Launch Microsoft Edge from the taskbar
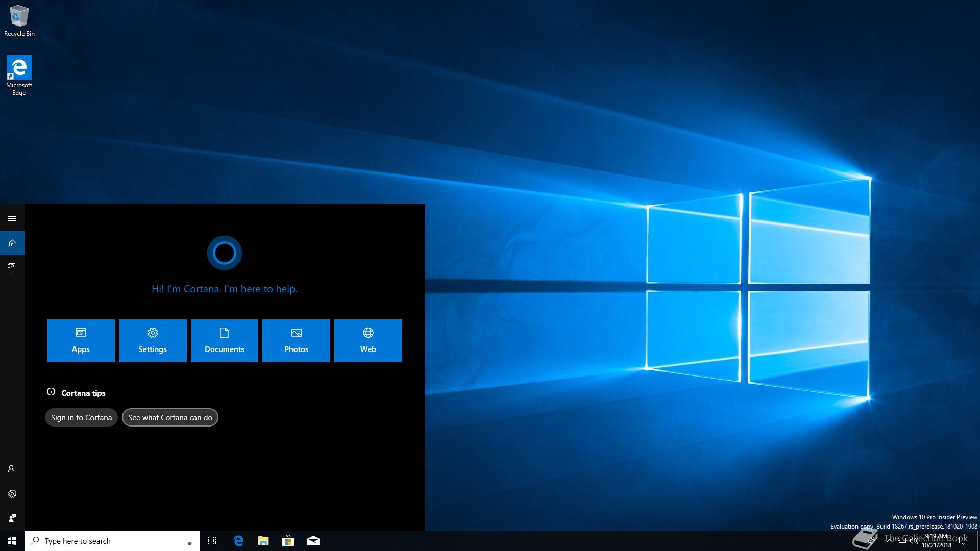Image resolution: width=980 pixels, height=551 pixels. tap(238, 541)
